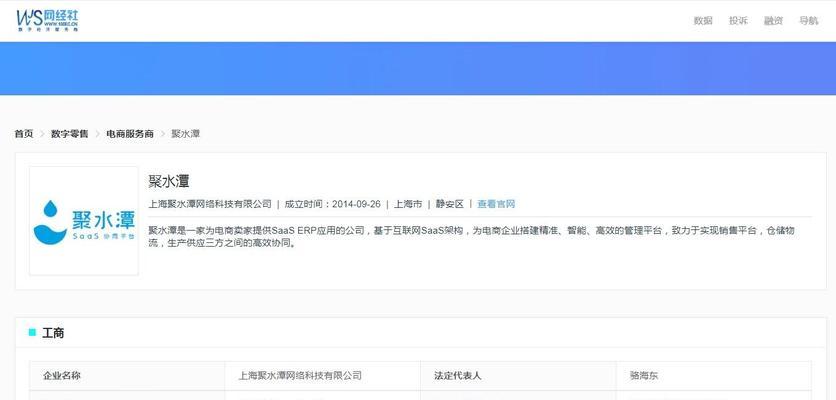The height and width of the screenshot is (400, 836).
Task: Click the cyan square icon beside 工商
Action: click(32, 332)
